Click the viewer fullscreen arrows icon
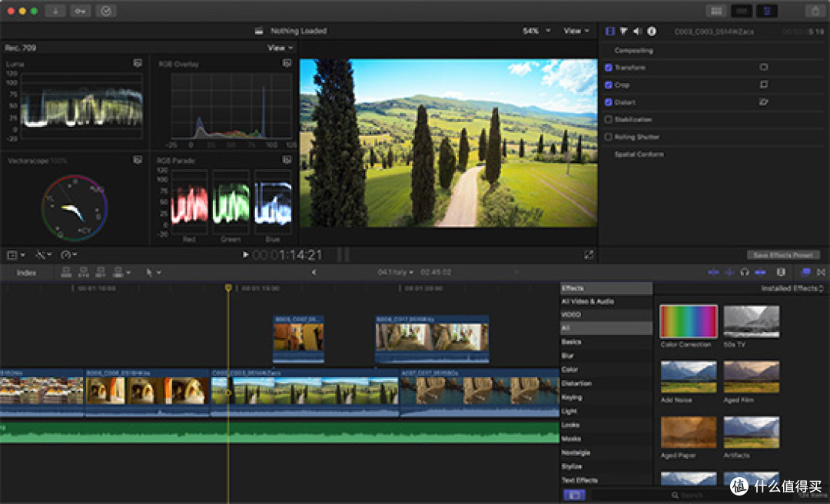 tap(589, 254)
